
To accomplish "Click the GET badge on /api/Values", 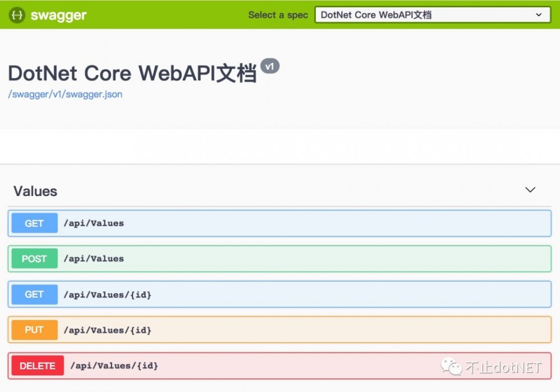I will pos(34,223).
